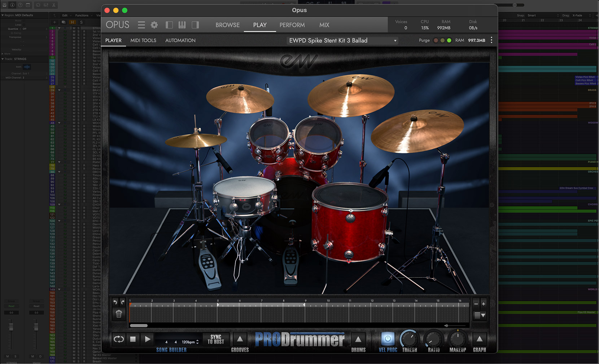Click the Song Builder horizontal scrollbar
Viewport: 599px width, 364px height.
coord(139,325)
